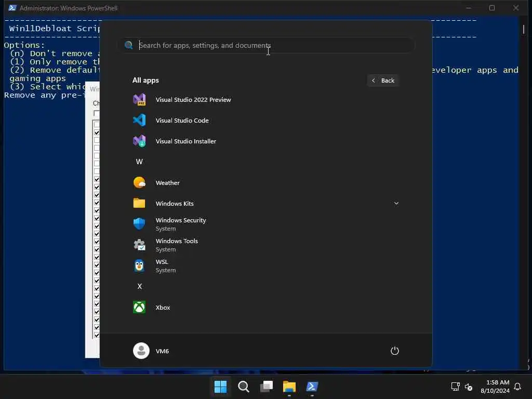This screenshot has height=399, width=532.
Task: Switch to PowerShell taskbar icon
Action: (312, 386)
